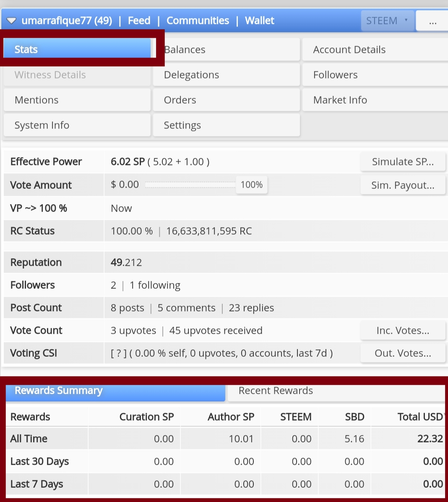448x502 pixels.
Task: Click the 1 following text
Action: click(x=155, y=285)
